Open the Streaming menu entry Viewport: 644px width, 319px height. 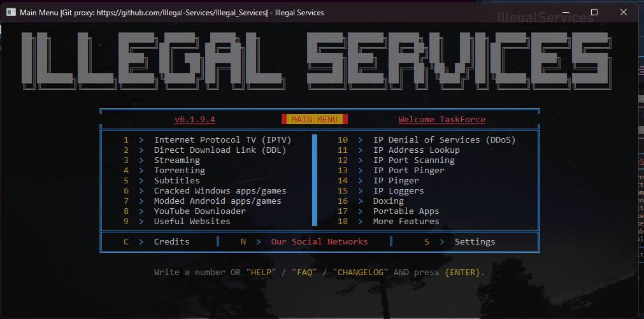pyautogui.click(x=177, y=160)
